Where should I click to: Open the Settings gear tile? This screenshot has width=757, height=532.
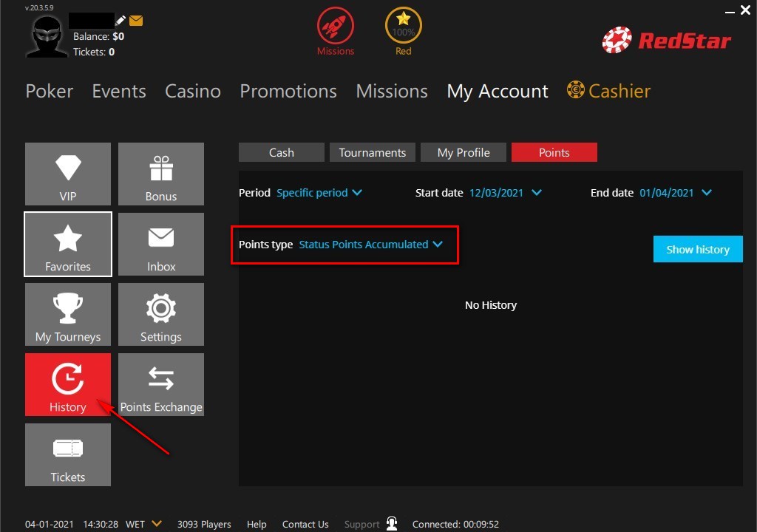[x=161, y=315]
